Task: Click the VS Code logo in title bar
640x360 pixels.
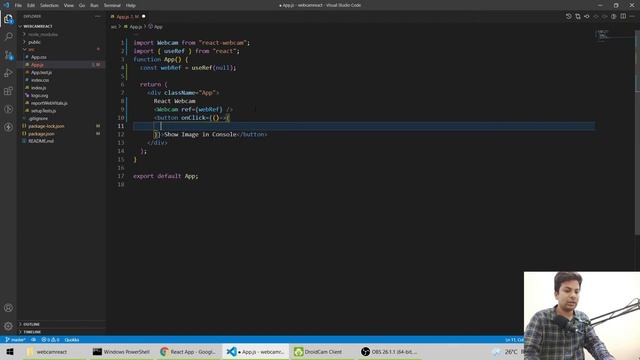Action: click(6, 5)
